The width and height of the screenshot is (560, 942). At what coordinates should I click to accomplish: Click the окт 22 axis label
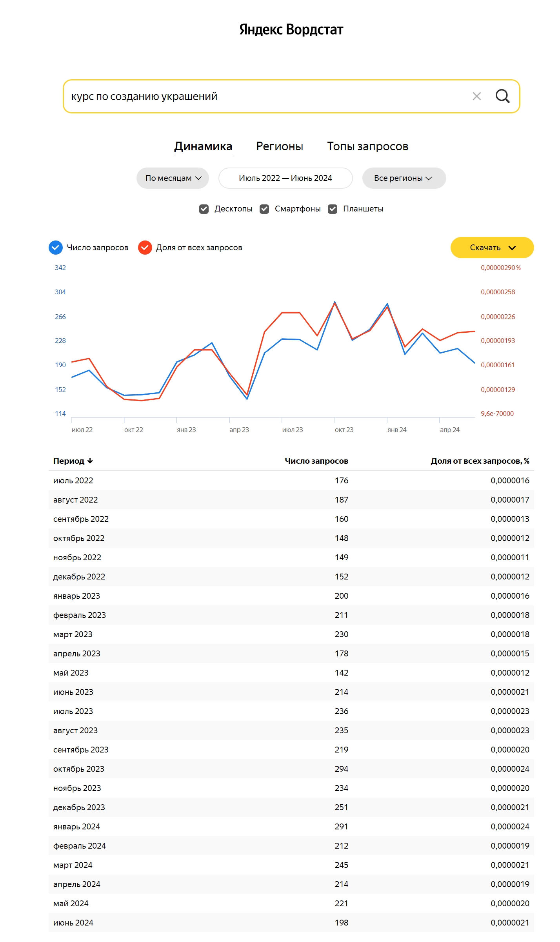tap(134, 430)
